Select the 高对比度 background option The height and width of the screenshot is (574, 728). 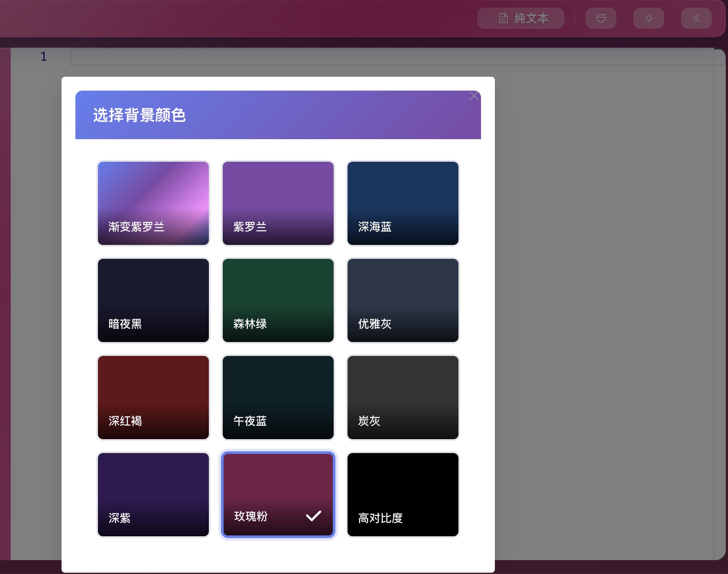[x=403, y=494]
